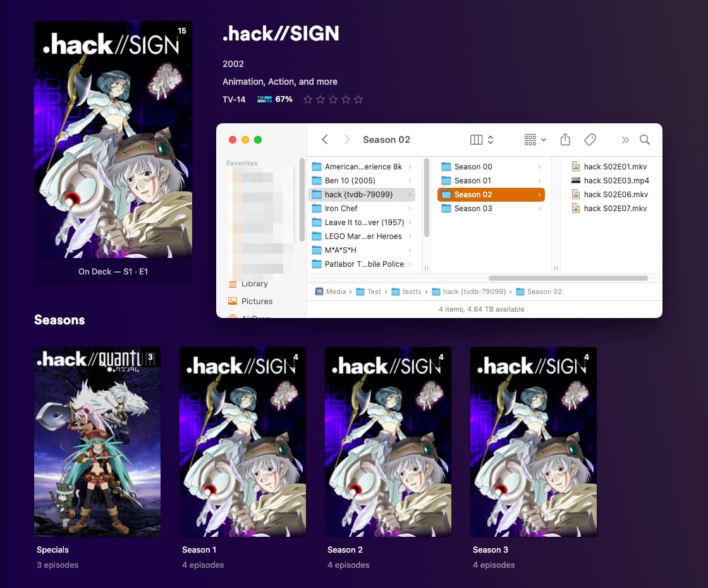The height and width of the screenshot is (588, 708).
Task: Click the Library icon in the Finder sidebar
Action: click(x=233, y=284)
